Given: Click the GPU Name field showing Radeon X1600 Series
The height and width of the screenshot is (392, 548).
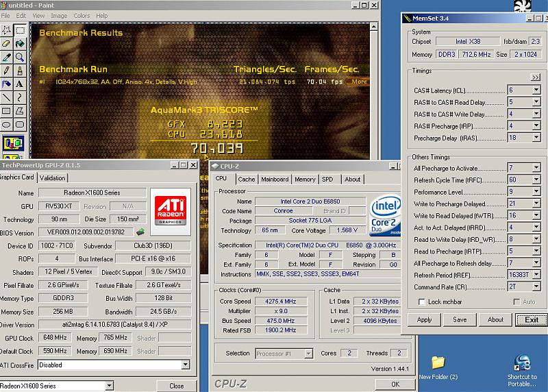Looking at the screenshot, I should pos(92,193).
